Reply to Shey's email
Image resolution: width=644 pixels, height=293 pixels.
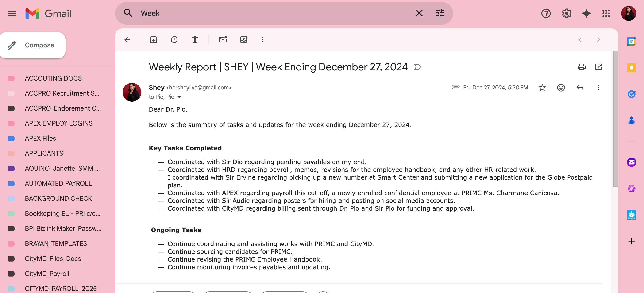click(x=580, y=88)
